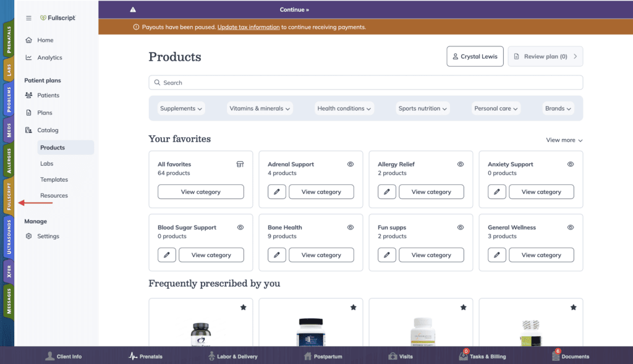Toggle visibility eye for General Wellness
The width and height of the screenshot is (633, 364).
[571, 227]
